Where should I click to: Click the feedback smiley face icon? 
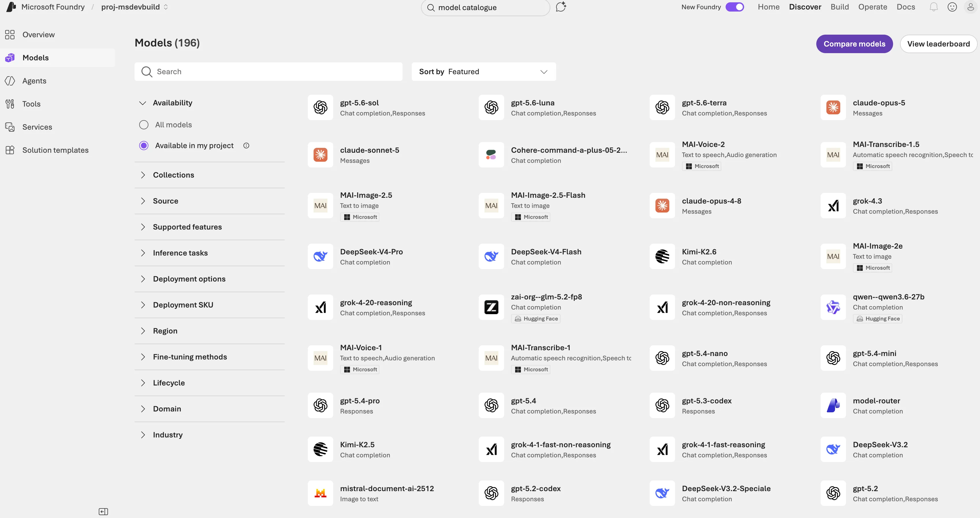click(952, 7)
